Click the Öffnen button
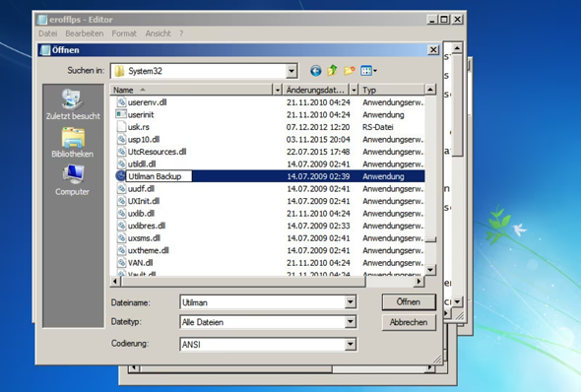 pos(409,302)
